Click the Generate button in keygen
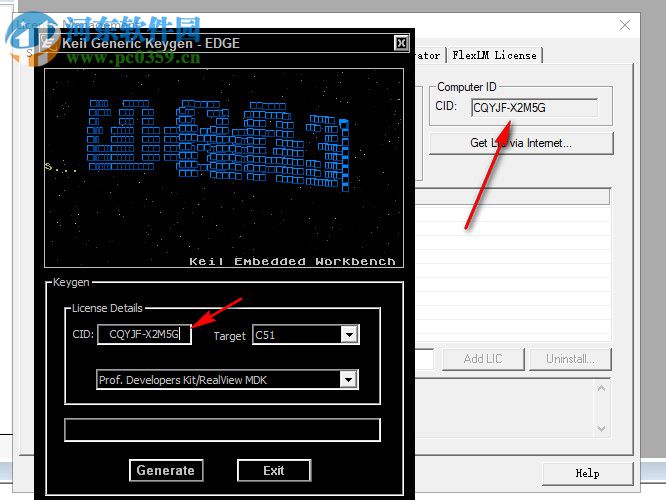 [x=166, y=470]
